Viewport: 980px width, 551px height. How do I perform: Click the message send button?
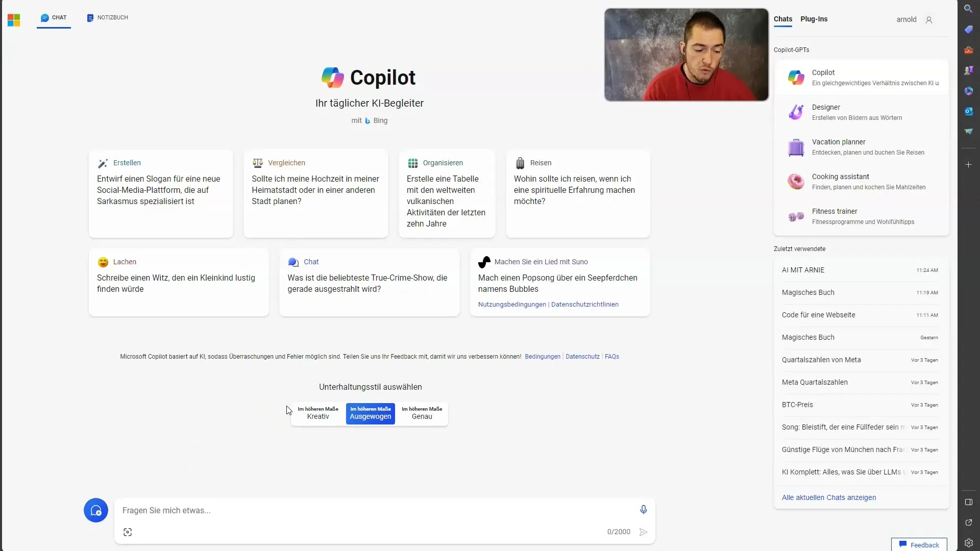tap(644, 532)
